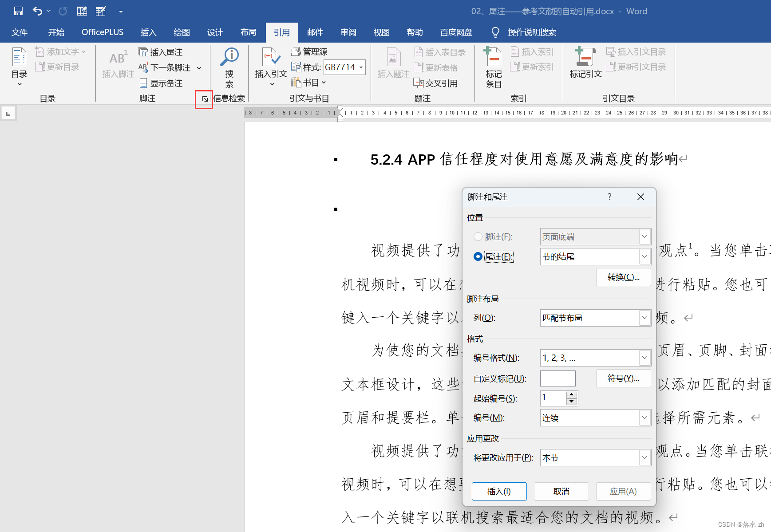Click Add Text (添加文字) in TOC group
The height and width of the screenshot is (532, 771).
[60, 51]
